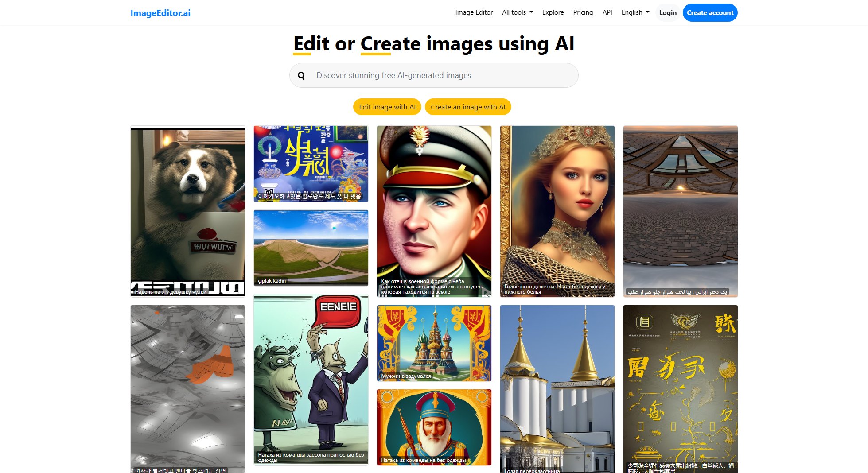Click the ImageEditor.ai logo

pyautogui.click(x=160, y=12)
